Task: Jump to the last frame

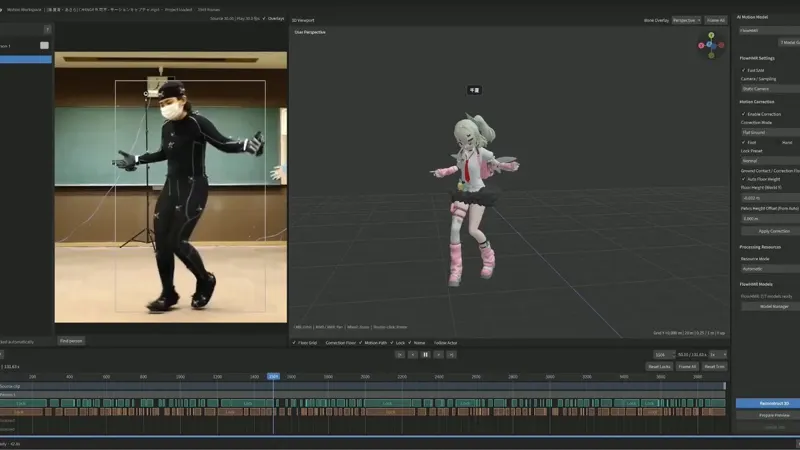Action: coord(451,355)
